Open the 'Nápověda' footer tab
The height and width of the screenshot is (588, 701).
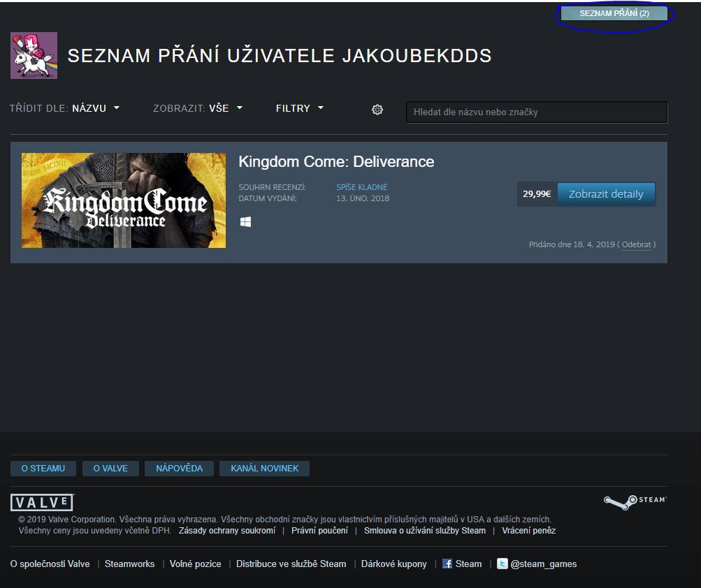point(180,469)
